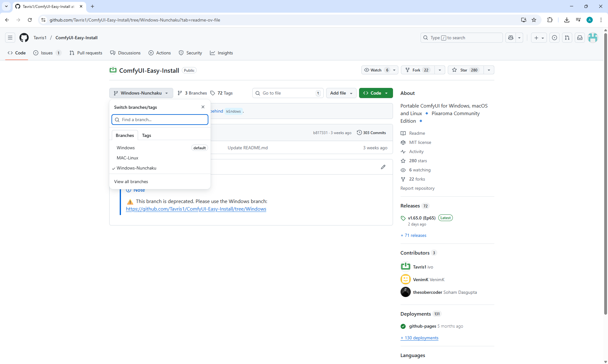The height and width of the screenshot is (364, 608).
Task: Switch to the Tags tab in popup
Action: pyautogui.click(x=146, y=135)
